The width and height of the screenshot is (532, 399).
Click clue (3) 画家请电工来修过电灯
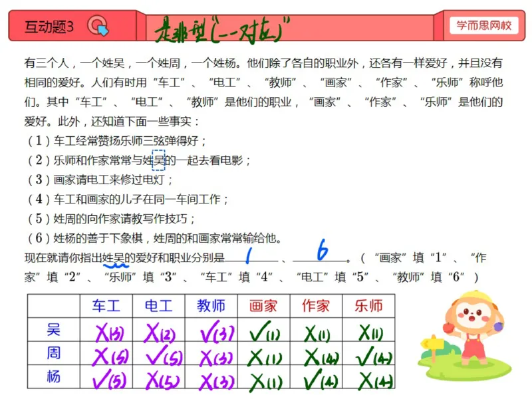(x=100, y=180)
